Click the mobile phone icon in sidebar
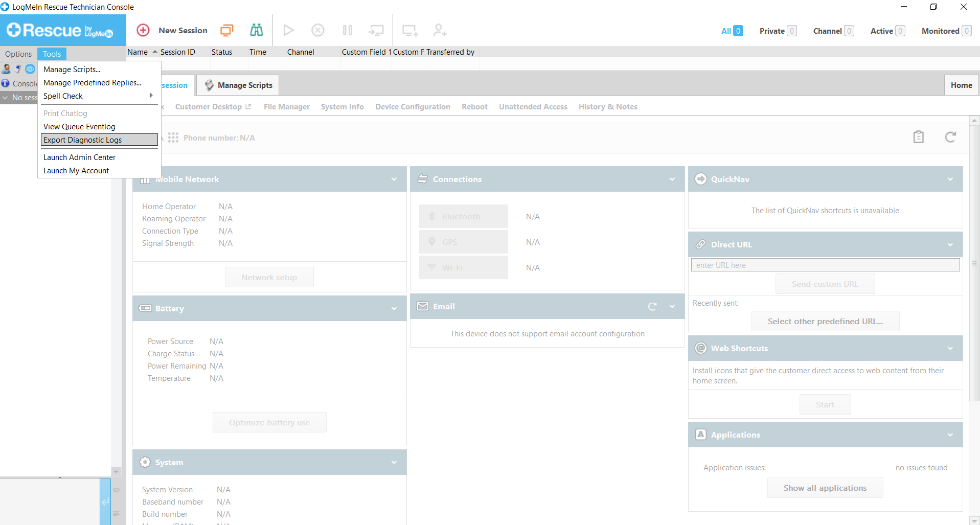The width and height of the screenshot is (980, 525). coord(18,69)
